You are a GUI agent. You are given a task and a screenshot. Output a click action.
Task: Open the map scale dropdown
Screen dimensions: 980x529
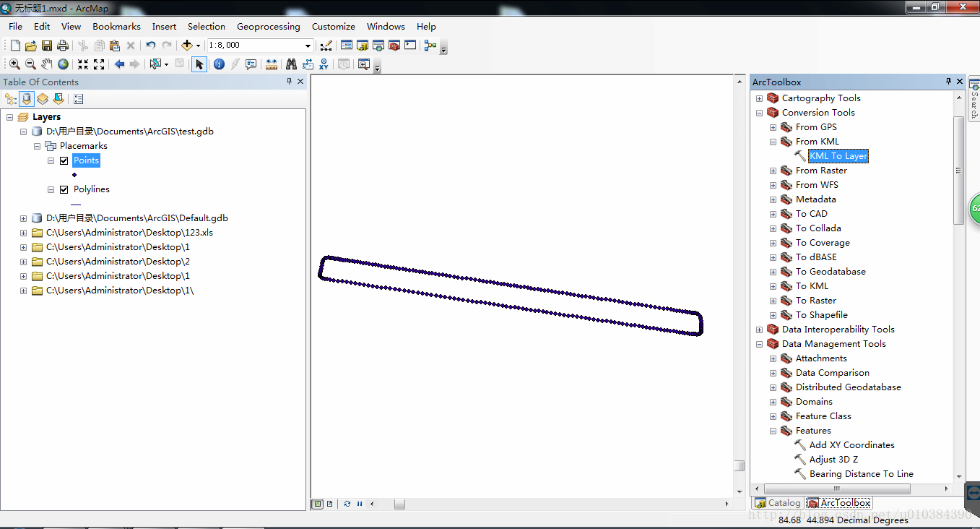tap(308, 46)
